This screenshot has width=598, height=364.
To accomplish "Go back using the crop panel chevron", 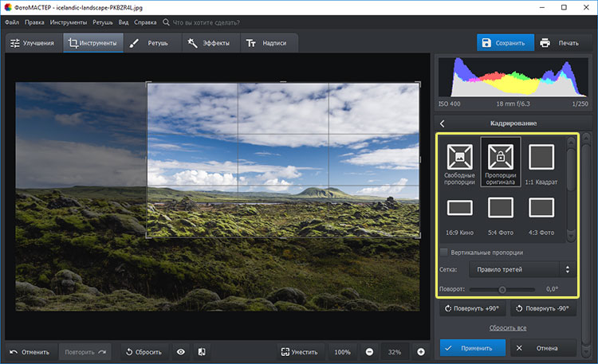I will [x=443, y=123].
